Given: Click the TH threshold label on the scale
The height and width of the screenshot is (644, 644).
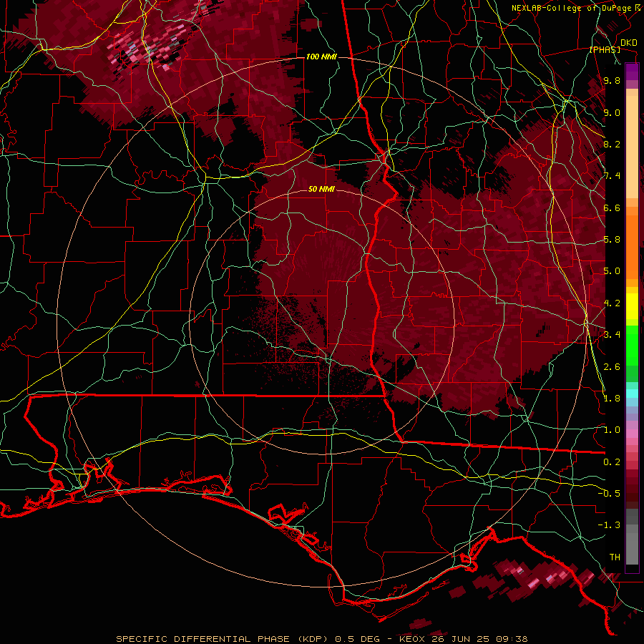Looking at the screenshot, I should pyautogui.click(x=615, y=557).
